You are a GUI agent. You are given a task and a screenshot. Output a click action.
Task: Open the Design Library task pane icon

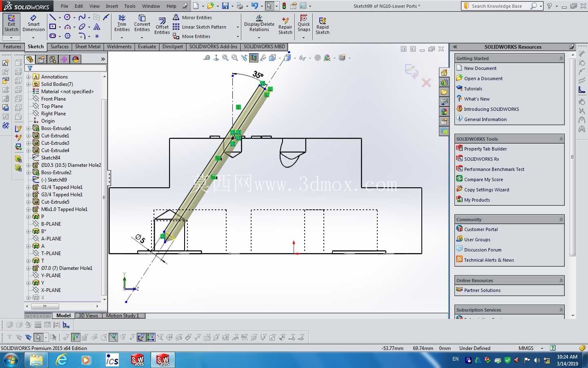[444, 83]
